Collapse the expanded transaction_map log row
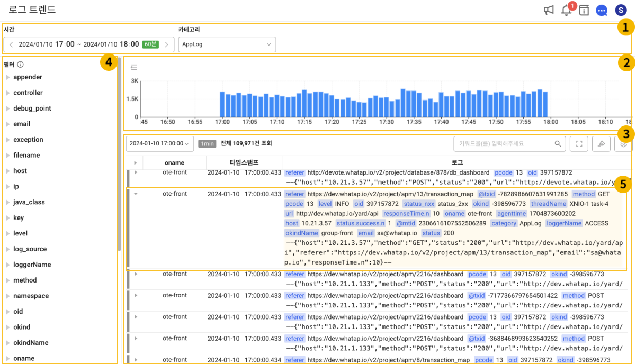636x364 pixels. (x=136, y=194)
